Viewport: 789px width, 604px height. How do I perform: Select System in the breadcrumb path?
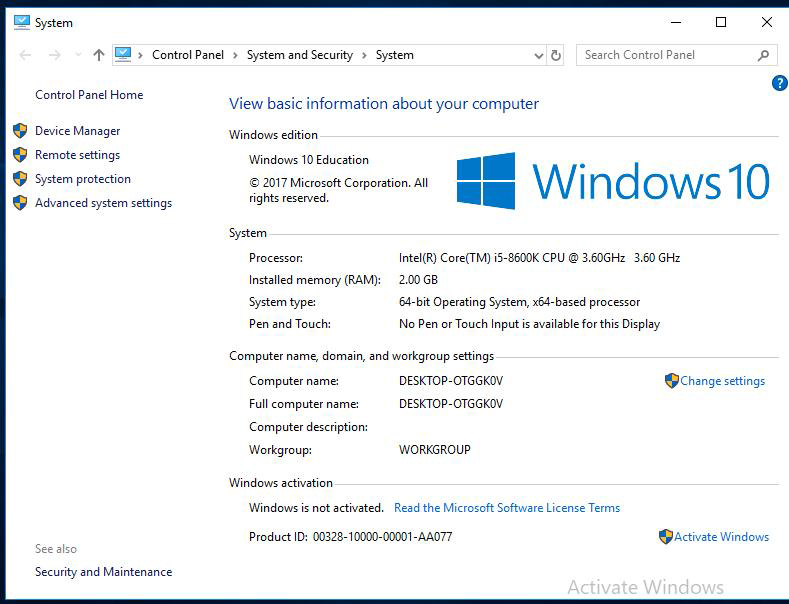point(394,55)
